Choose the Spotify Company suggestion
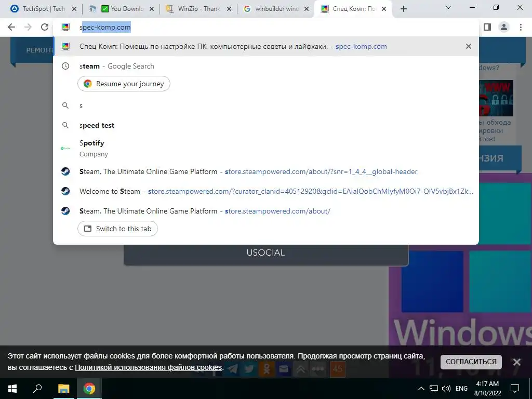 click(265, 148)
